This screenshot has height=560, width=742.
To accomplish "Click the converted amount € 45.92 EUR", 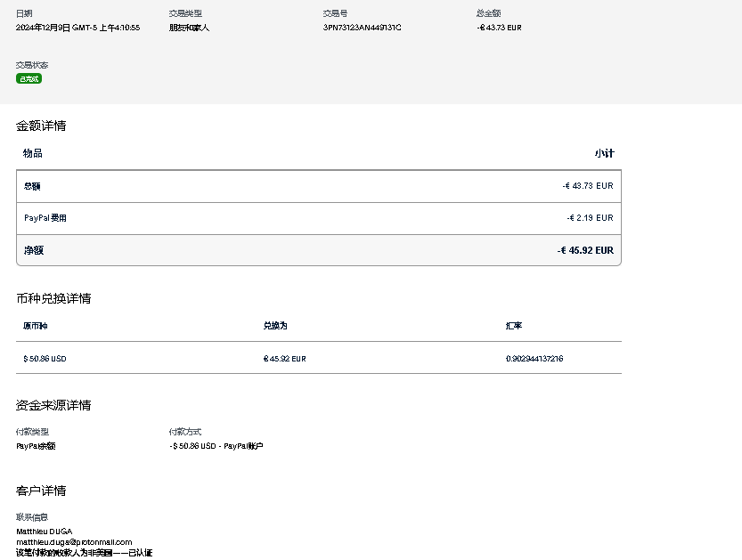I will 284,359.
